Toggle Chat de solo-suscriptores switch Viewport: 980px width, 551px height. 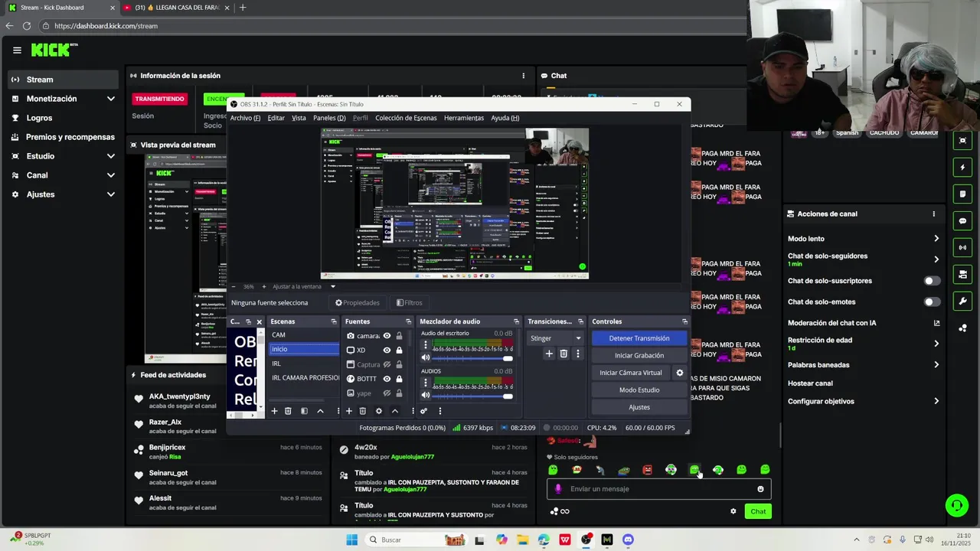coord(932,281)
